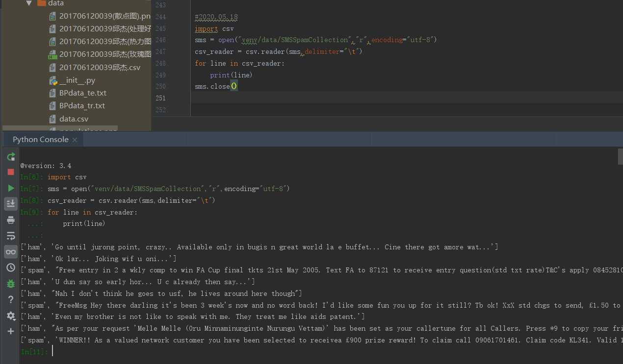Click the data folder icon
The image size is (623, 364).
tap(42, 3)
